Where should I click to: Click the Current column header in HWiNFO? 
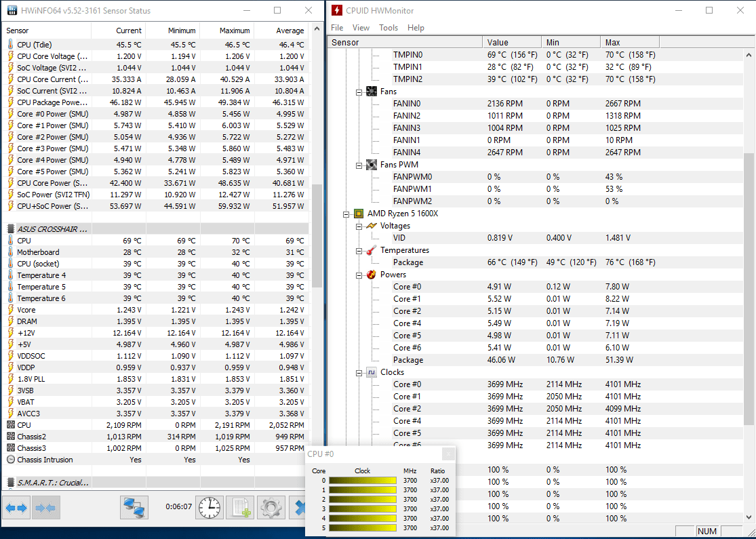[x=119, y=31]
